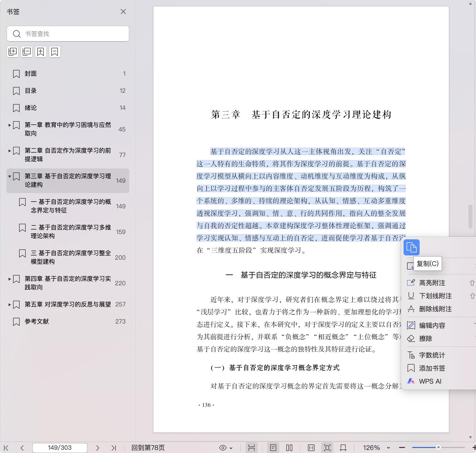Toggle single-page view layout

273,448
